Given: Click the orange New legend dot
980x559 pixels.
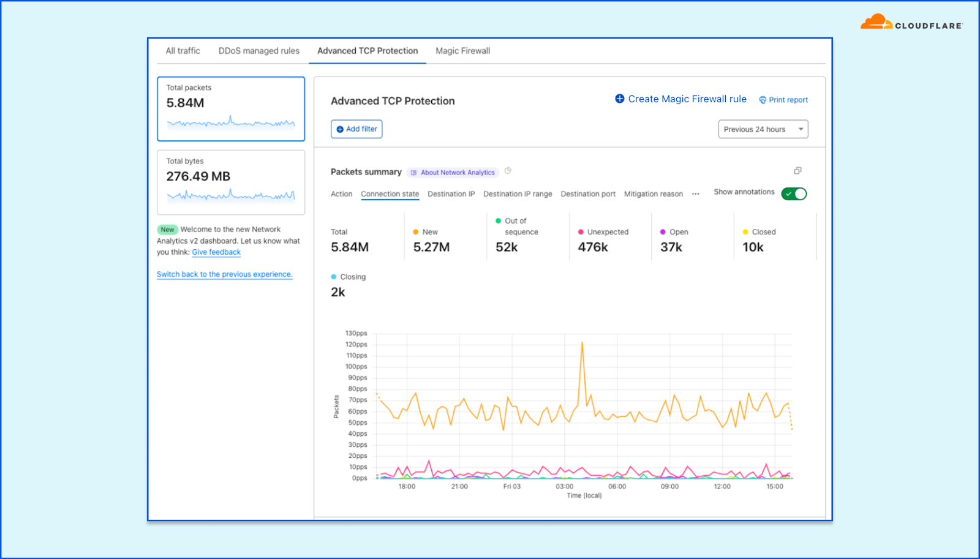Looking at the screenshot, I should click(416, 232).
